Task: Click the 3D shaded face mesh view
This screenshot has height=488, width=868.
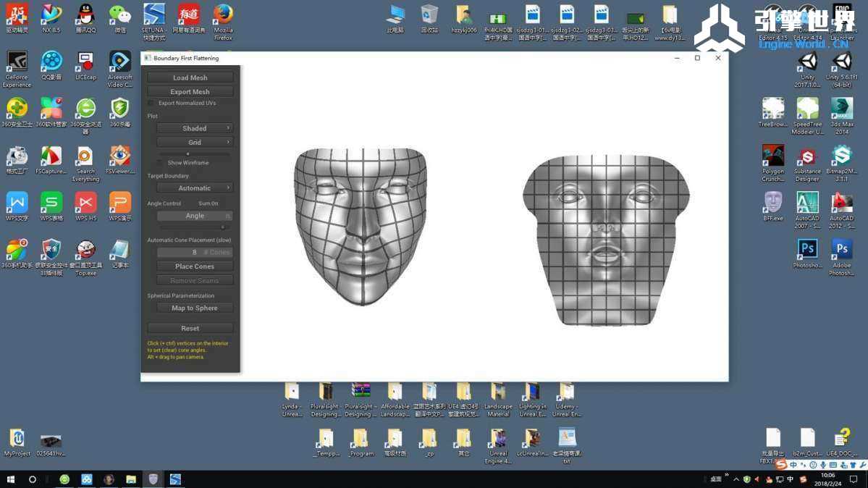Action: (x=361, y=226)
